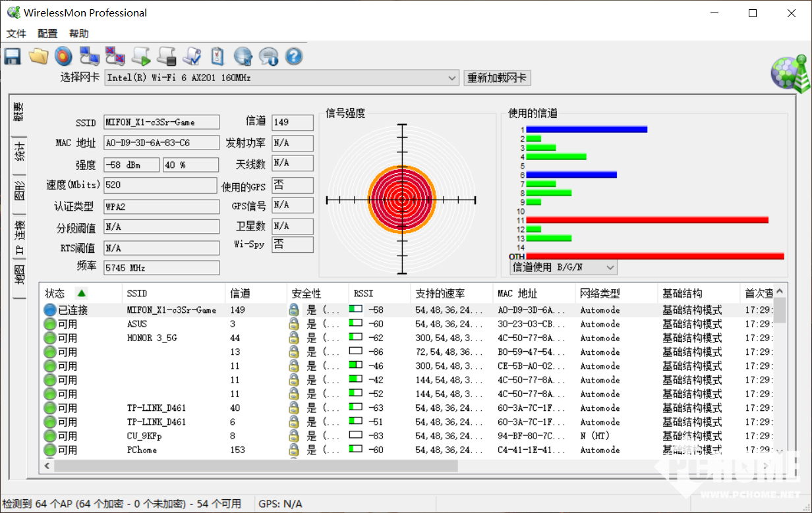Sort the list by 信道 column header

click(256, 293)
